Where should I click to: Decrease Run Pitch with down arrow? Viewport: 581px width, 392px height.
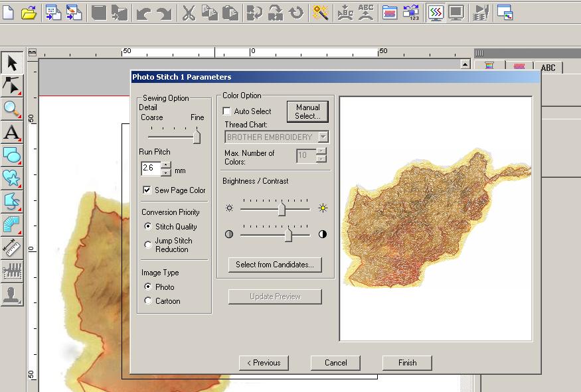coord(166,172)
